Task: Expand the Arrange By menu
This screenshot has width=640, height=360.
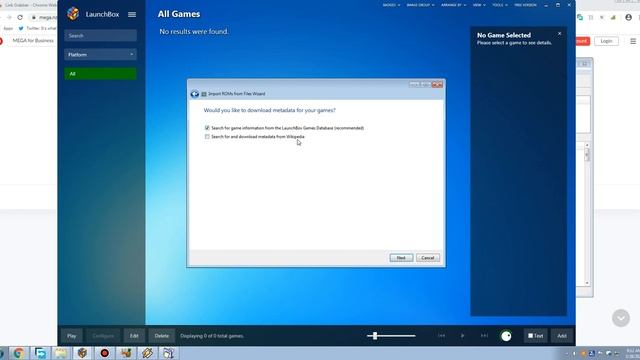Action: point(453,5)
